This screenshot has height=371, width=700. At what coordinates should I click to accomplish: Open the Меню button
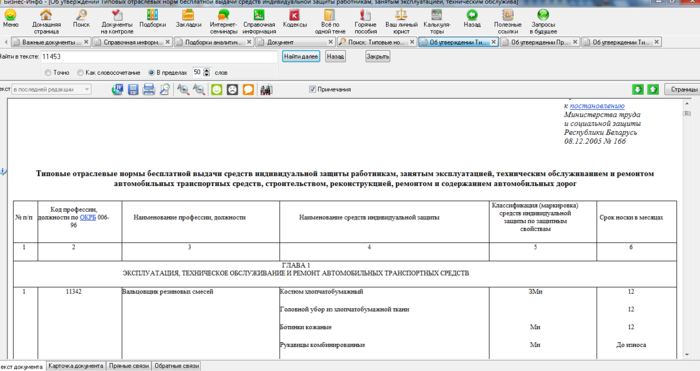(x=10, y=19)
